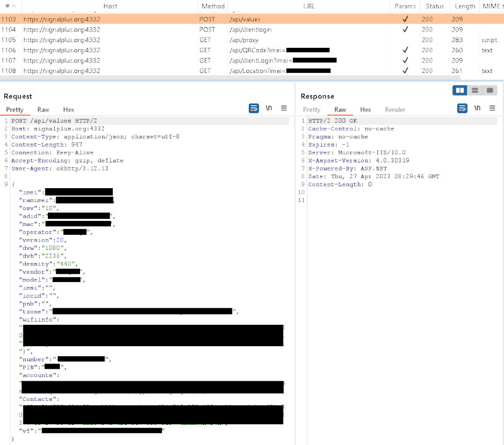Show non-printable characters in Request panel
This screenshot has width=504, height=445.
click(x=269, y=108)
